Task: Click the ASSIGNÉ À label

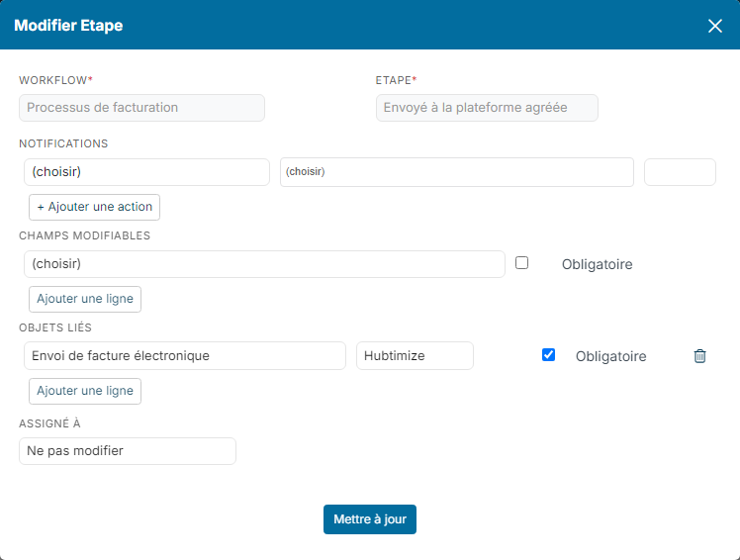Action: [49, 423]
